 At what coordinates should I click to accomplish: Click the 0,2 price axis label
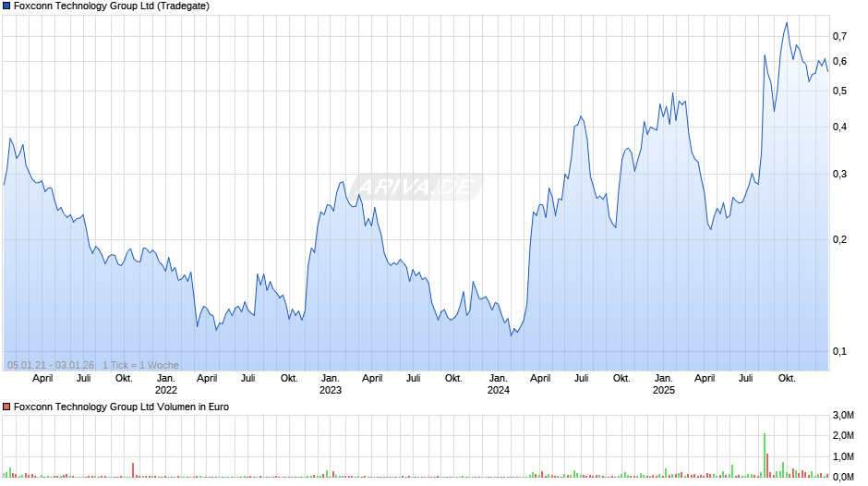[x=839, y=240]
